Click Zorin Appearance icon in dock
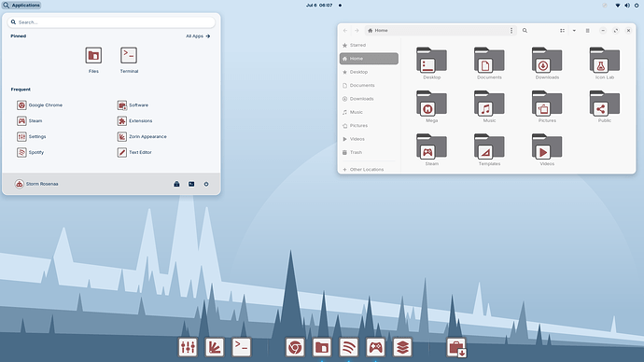The height and width of the screenshot is (362, 644). pos(215,347)
